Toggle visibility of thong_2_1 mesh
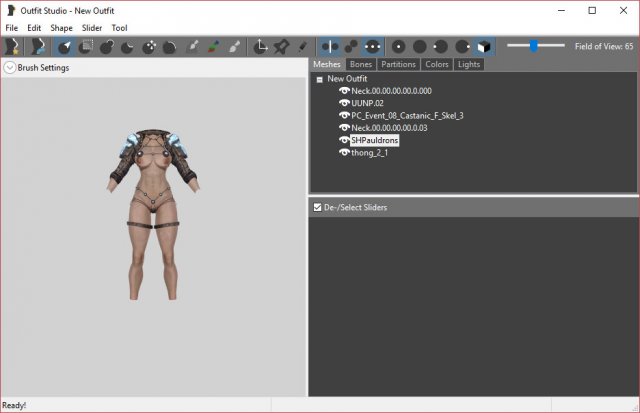640x413 pixels. point(344,153)
